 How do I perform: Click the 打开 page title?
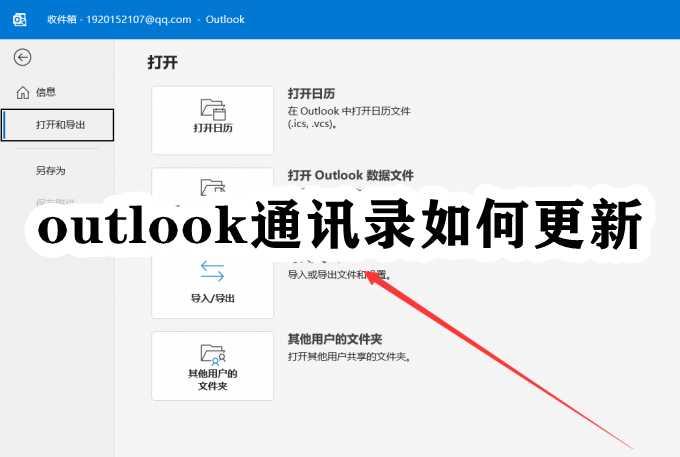pos(163,62)
